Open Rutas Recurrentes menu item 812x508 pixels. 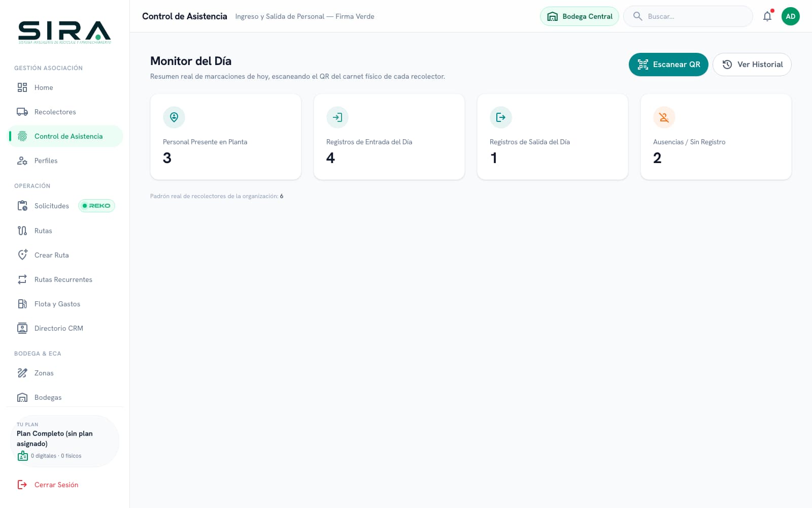(x=65, y=279)
